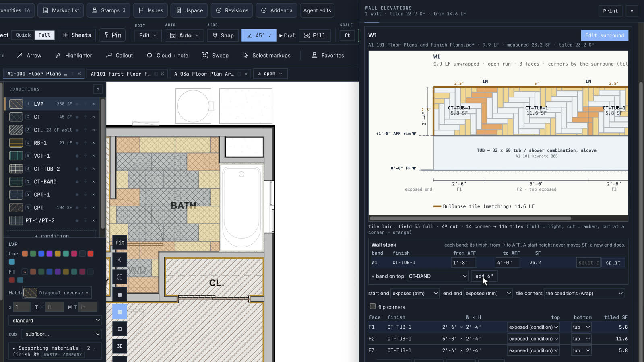
Task: Click the grid icon below the highlighted blue button
Action: coord(120,329)
